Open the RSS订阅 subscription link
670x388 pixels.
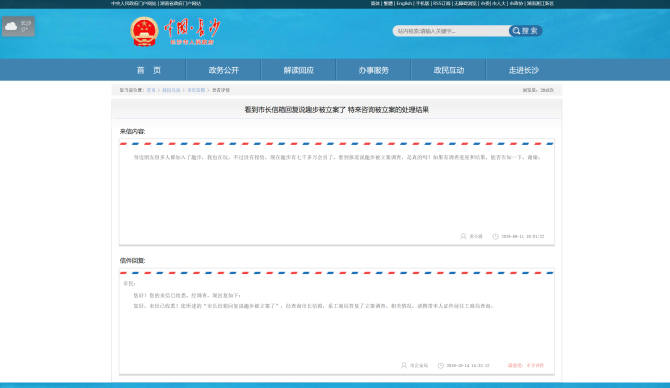pyautogui.click(x=442, y=3)
